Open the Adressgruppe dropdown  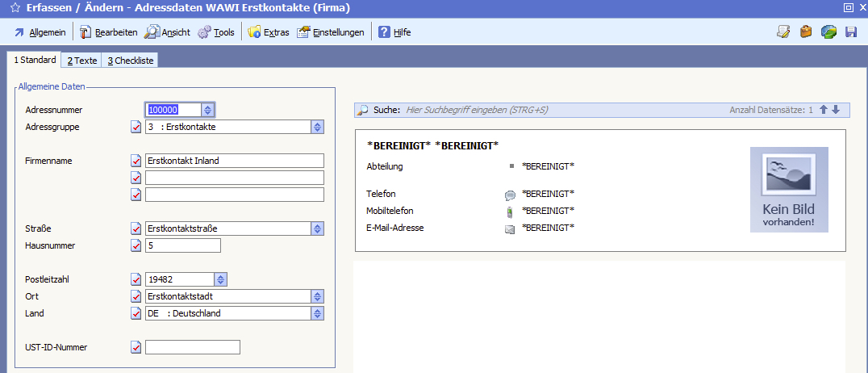click(317, 127)
